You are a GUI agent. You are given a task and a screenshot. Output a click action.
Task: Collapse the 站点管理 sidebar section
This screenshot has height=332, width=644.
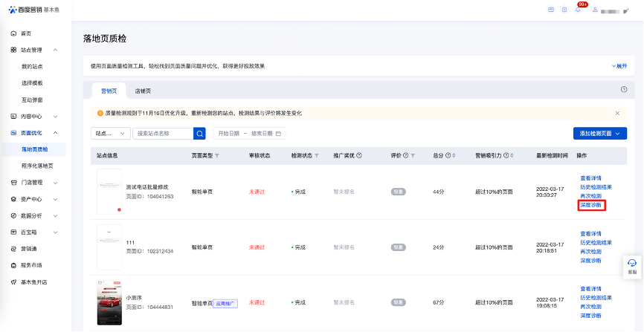click(56, 50)
